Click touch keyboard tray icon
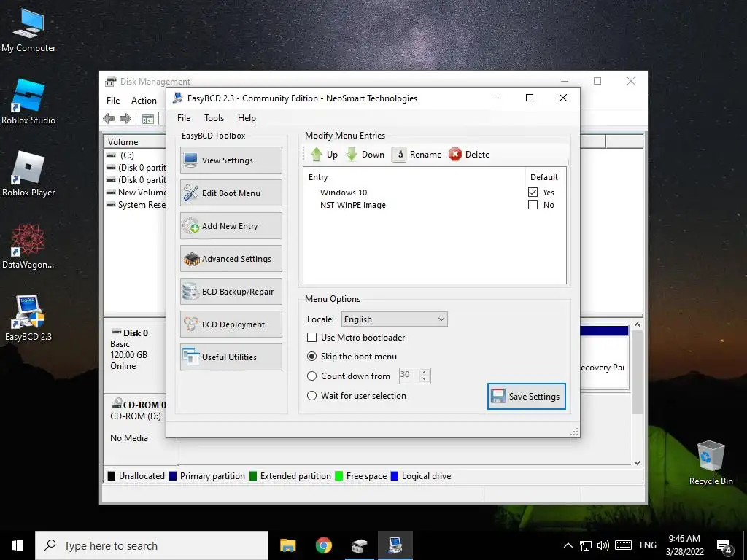The width and height of the screenshot is (747, 560). pos(623,545)
